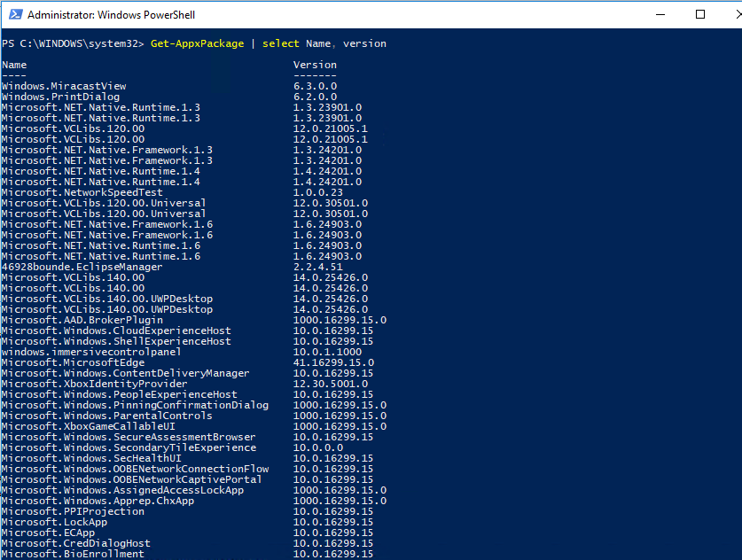Select Microsoft.Windows.ParentalControls entry

coord(107,416)
